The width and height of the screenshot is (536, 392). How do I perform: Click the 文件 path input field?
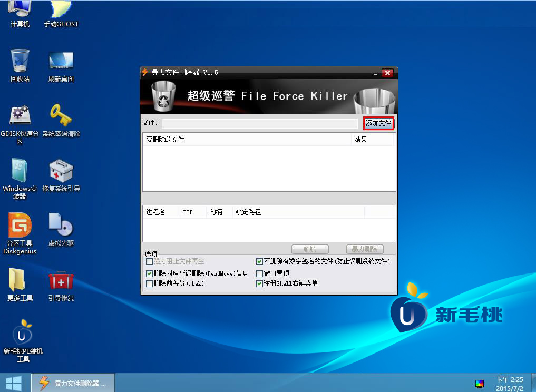click(260, 123)
